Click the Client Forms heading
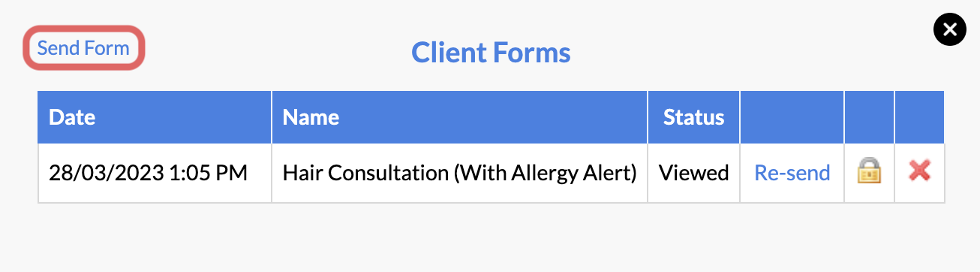 [x=491, y=53]
